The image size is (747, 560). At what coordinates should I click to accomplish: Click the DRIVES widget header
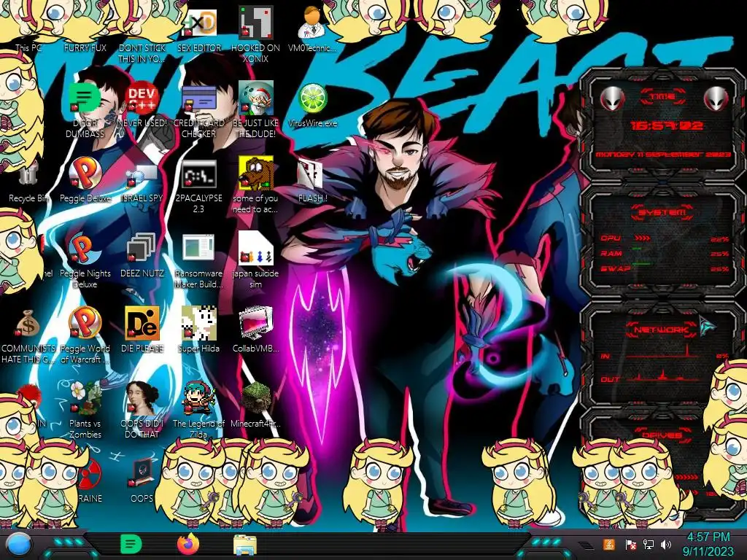point(662,435)
